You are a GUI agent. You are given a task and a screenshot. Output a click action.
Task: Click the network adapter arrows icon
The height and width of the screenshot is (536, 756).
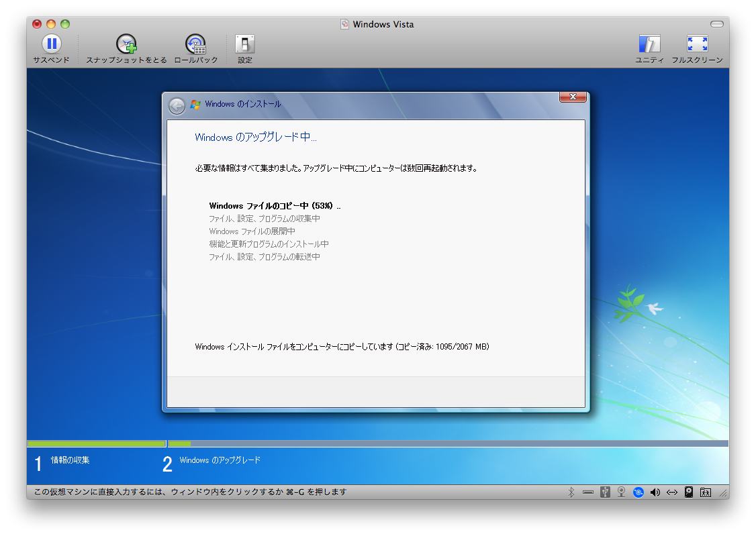(x=671, y=492)
